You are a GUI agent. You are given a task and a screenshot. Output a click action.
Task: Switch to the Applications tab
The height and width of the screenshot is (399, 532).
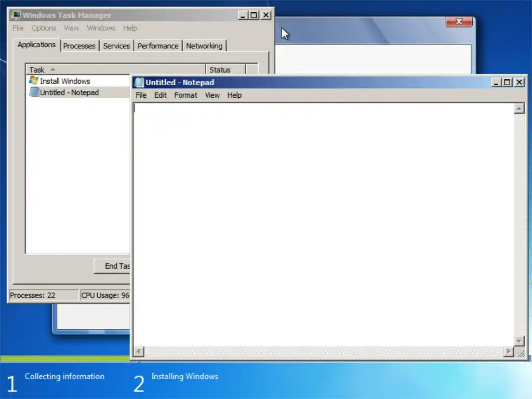(x=37, y=45)
